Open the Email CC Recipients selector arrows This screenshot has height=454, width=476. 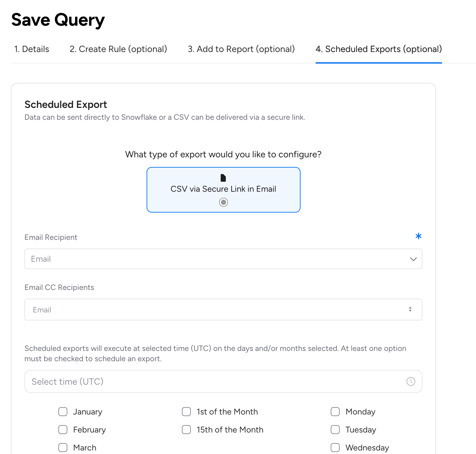(x=410, y=310)
